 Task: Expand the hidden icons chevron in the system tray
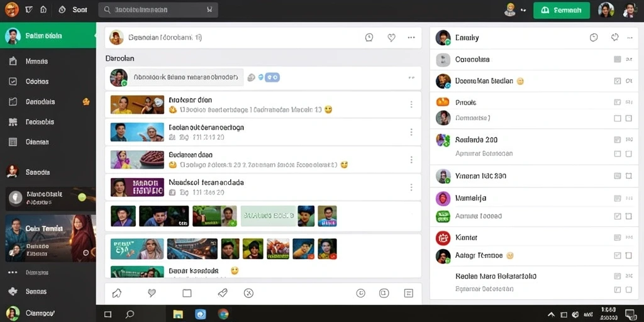pos(551,314)
